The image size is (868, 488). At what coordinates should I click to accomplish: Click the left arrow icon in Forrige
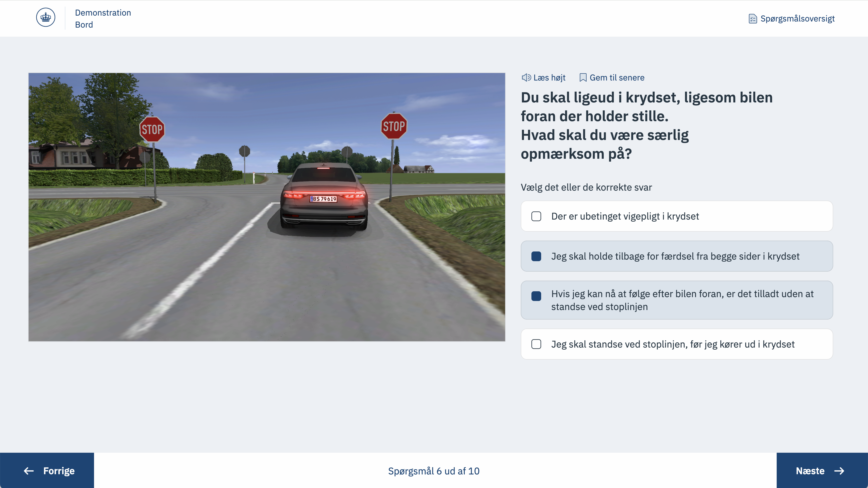(29, 471)
